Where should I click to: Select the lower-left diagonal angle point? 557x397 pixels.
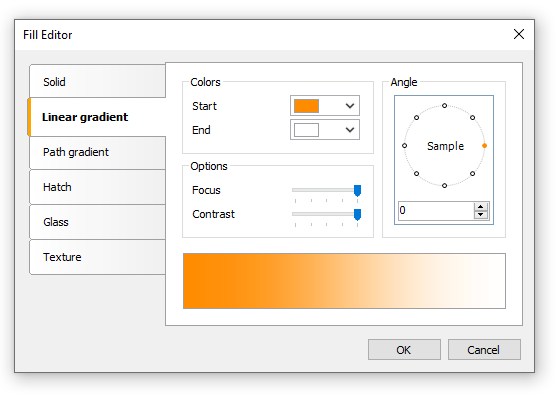[416, 174]
